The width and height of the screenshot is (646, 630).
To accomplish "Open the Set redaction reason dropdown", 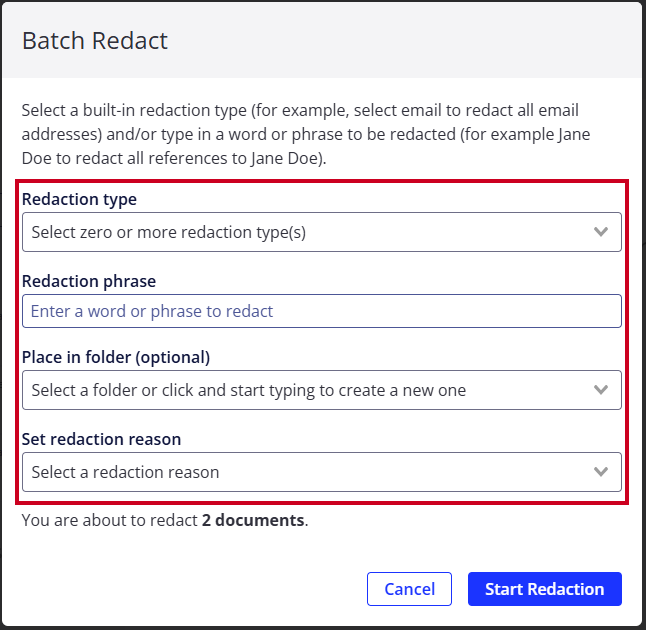I will tap(322, 472).
